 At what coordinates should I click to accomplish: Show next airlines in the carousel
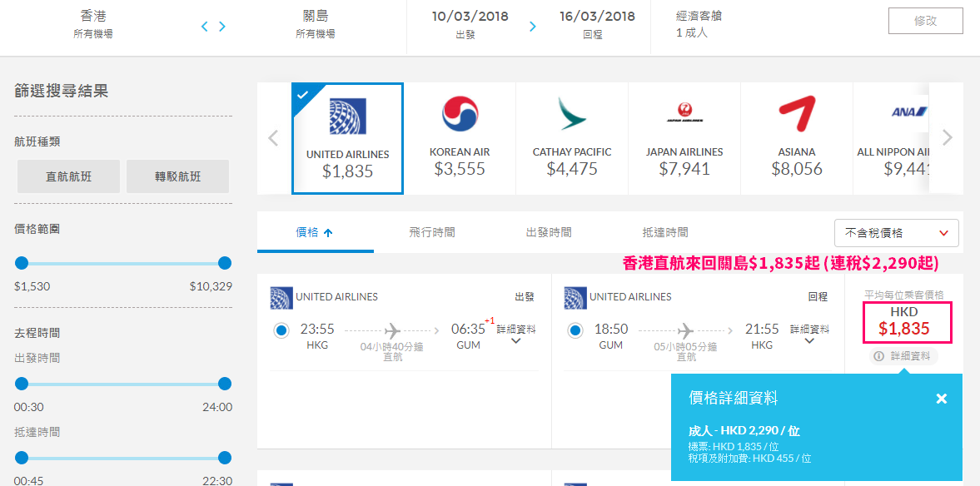tap(948, 137)
